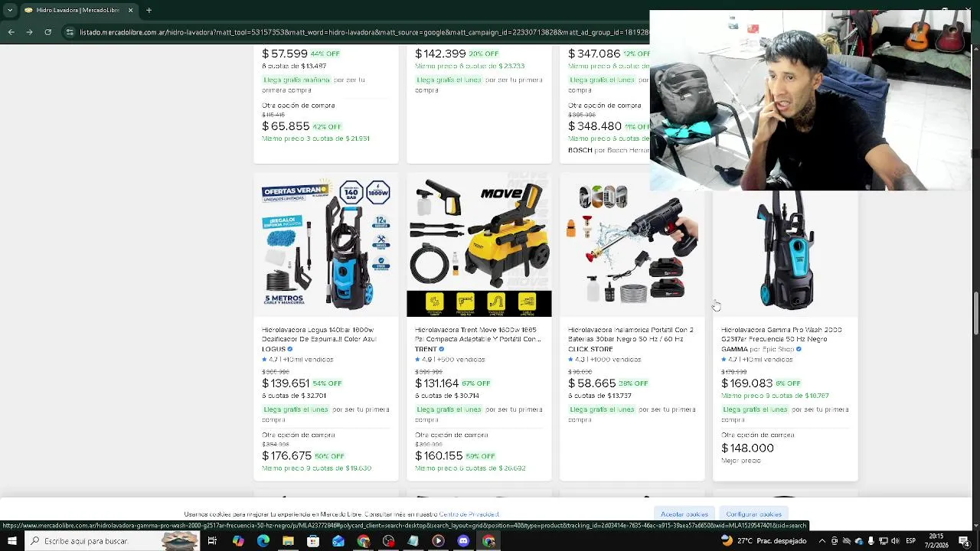Click the CLICK STORE seller name
This screenshot has height=551, width=980.
click(590, 349)
